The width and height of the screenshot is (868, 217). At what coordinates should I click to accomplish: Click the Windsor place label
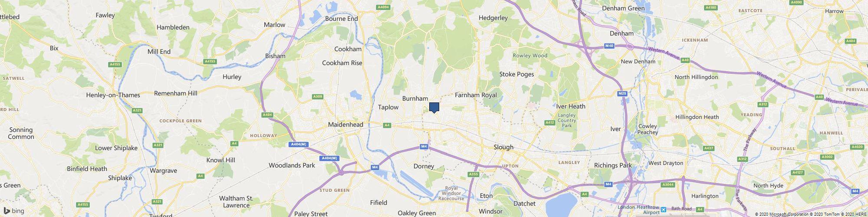490,211
